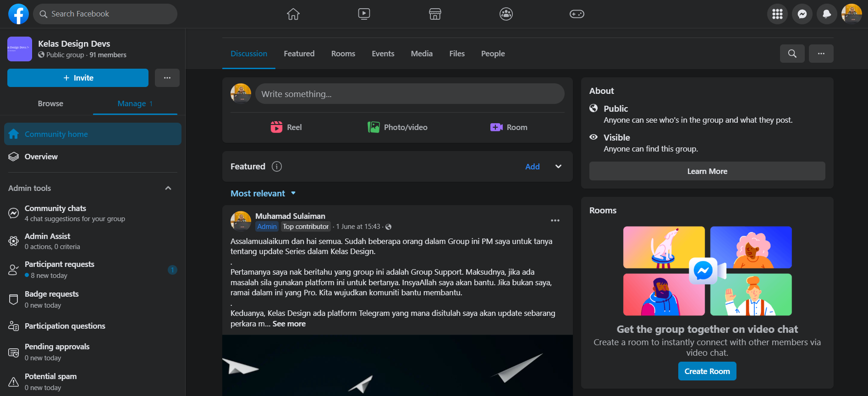Screen dimensions: 868x396
Task: Switch to the People tab
Action: pyautogui.click(x=493, y=54)
